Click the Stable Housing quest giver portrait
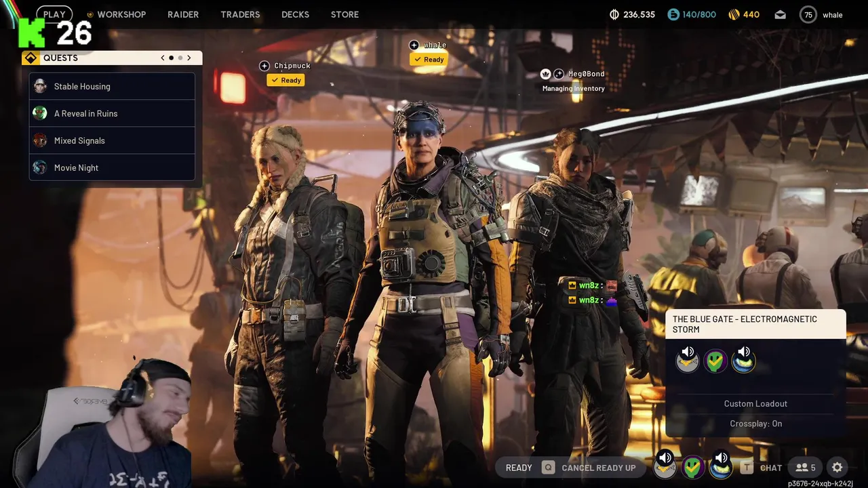 [40, 86]
